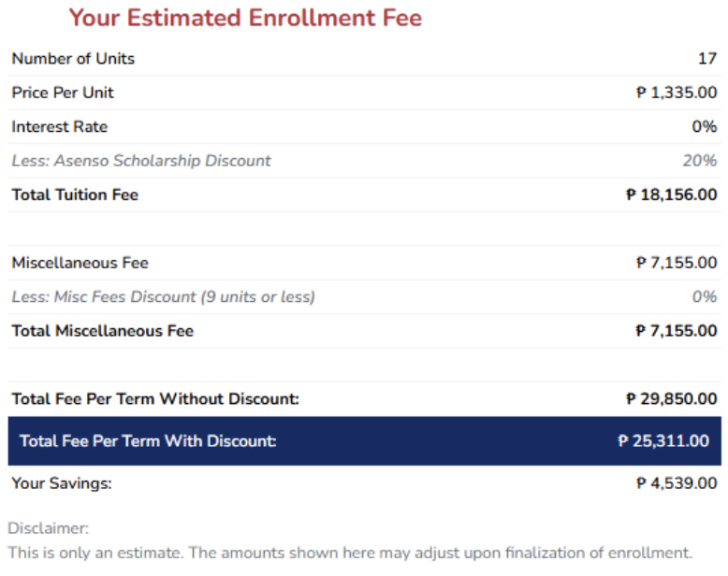Viewport: 728px width, 576px height.
Task: Click the Your Estimated Enrollment Fee heading
Action: [x=245, y=18]
